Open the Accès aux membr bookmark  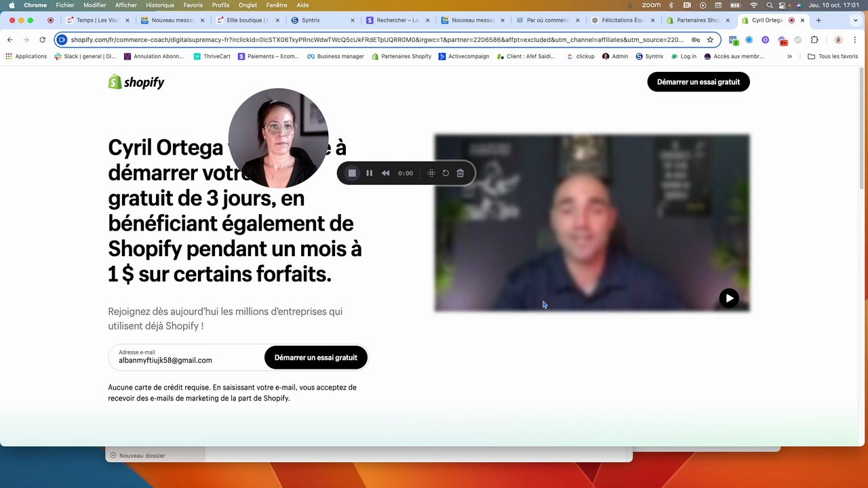[734, 56]
